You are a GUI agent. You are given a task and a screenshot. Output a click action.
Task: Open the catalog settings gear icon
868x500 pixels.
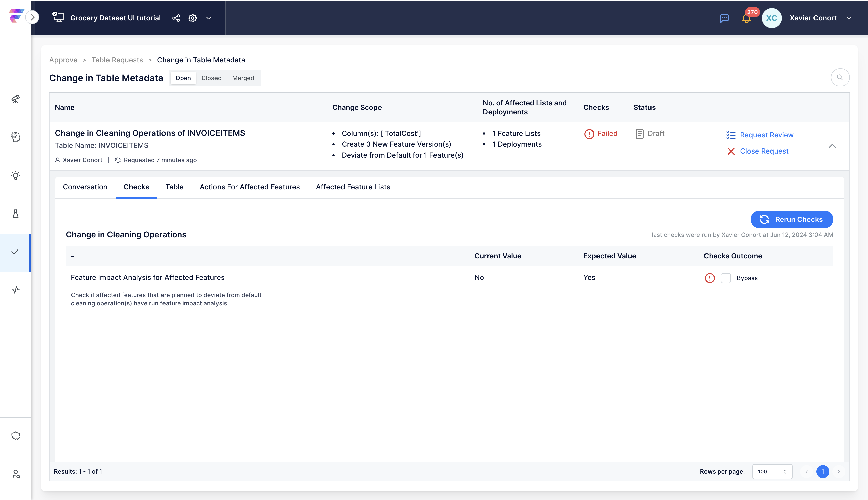[193, 18]
